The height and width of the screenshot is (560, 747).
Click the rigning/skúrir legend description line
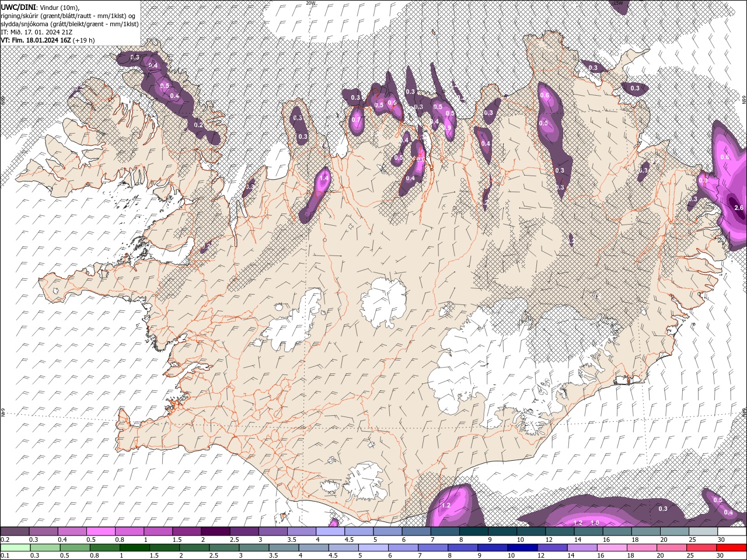click(69, 16)
